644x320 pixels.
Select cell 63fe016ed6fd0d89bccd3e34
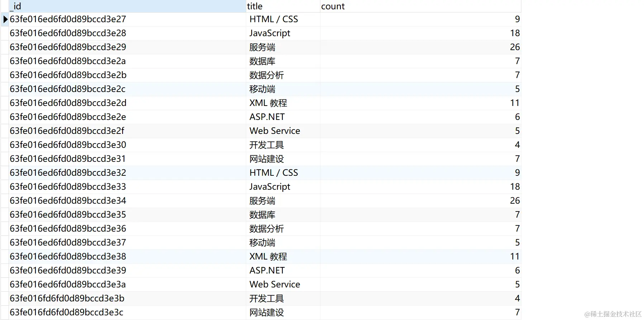pos(127,201)
